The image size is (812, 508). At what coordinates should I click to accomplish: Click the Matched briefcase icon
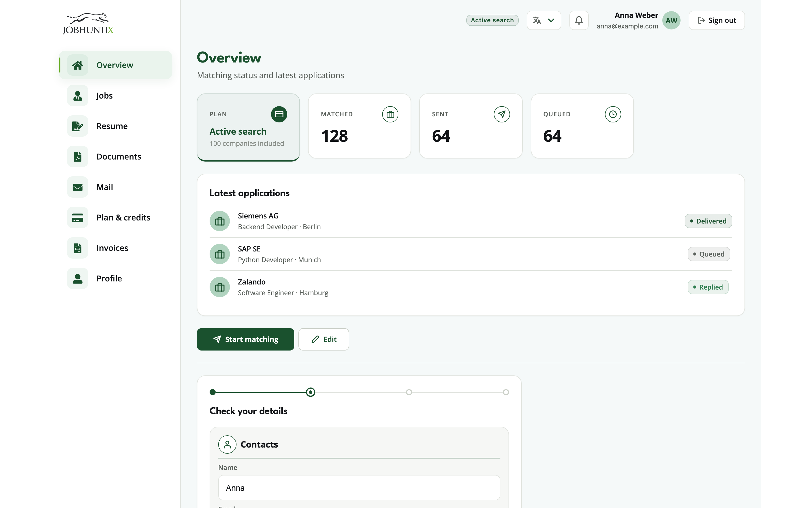[x=390, y=114]
